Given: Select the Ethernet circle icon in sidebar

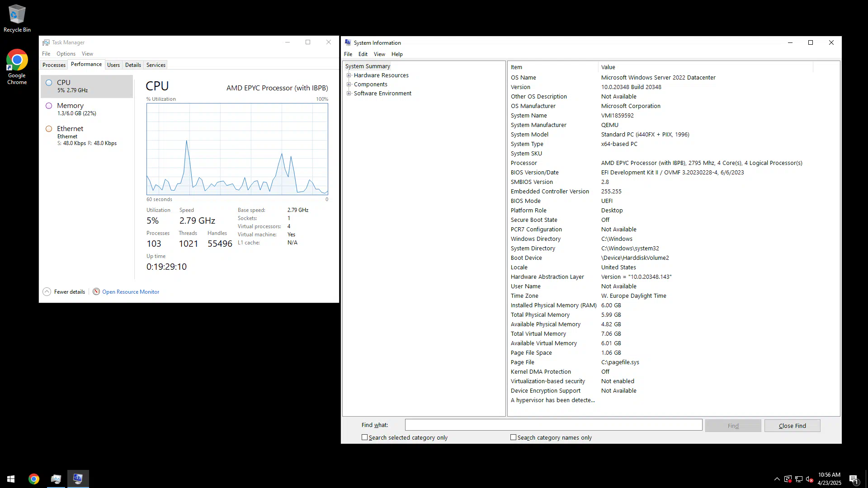Looking at the screenshot, I should [49, 129].
